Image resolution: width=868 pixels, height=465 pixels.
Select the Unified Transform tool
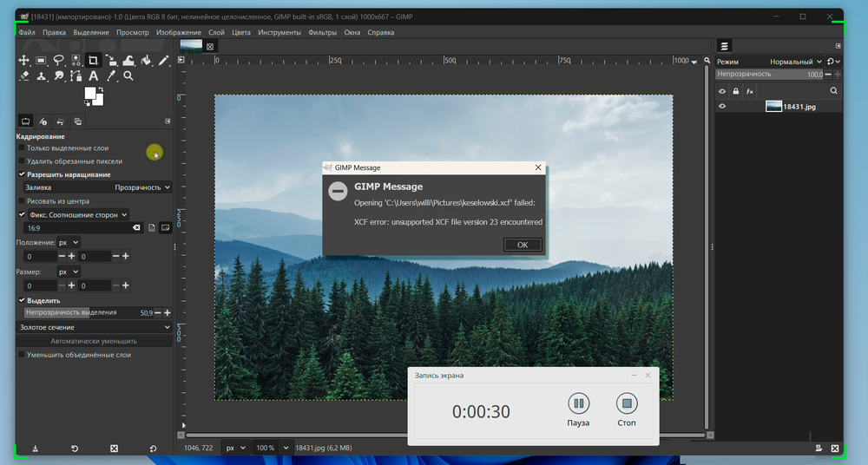[111, 61]
